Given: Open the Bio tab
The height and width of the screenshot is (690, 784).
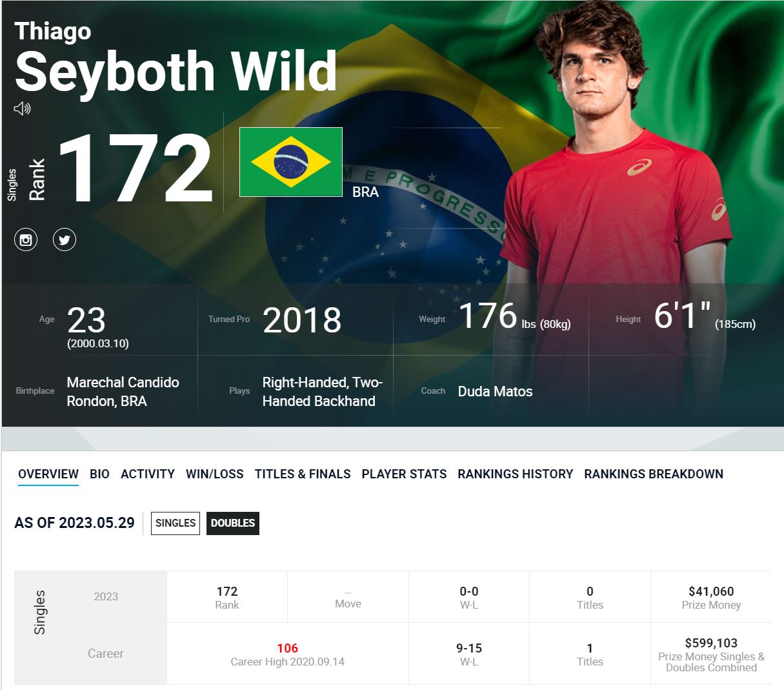Looking at the screenshot, I should (99, 474).
